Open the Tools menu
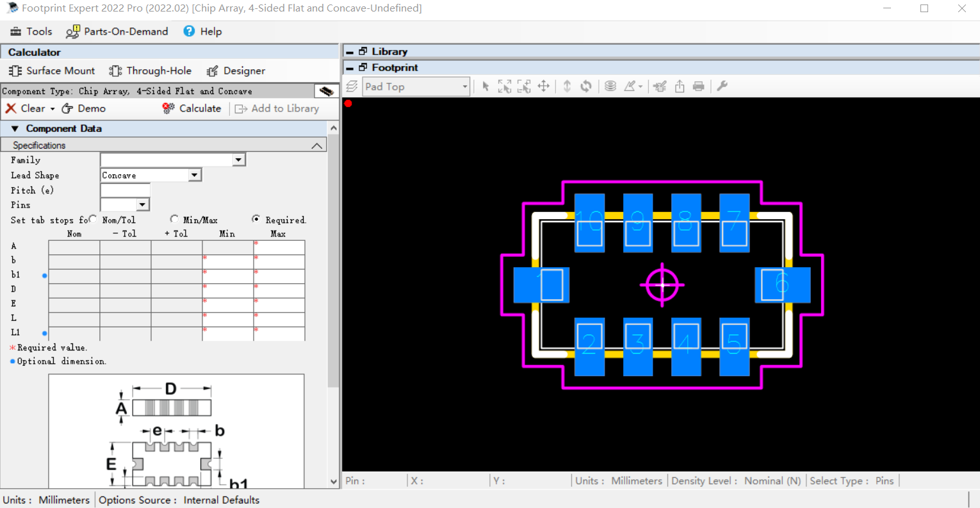The image size is (980, 508). (31, 31)
